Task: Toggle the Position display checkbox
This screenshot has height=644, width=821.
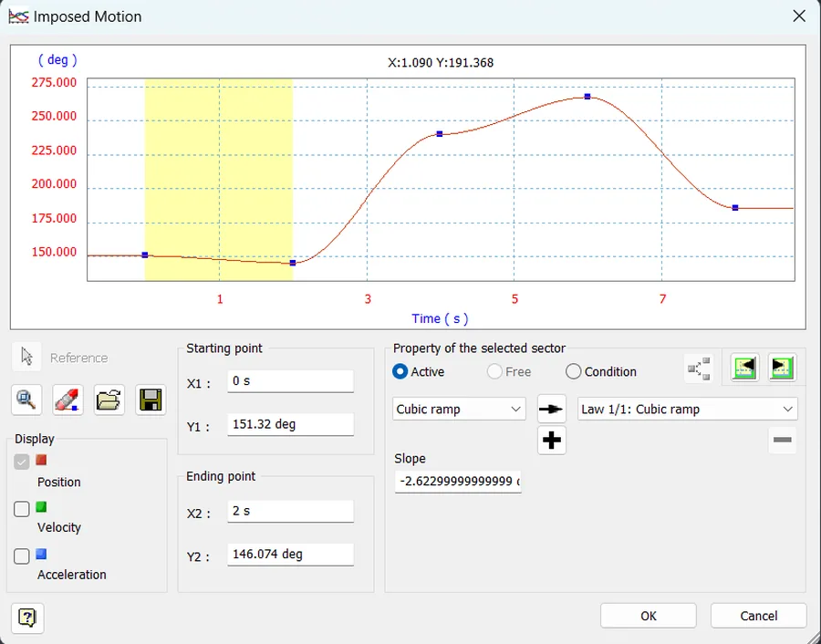Action: 22,462
